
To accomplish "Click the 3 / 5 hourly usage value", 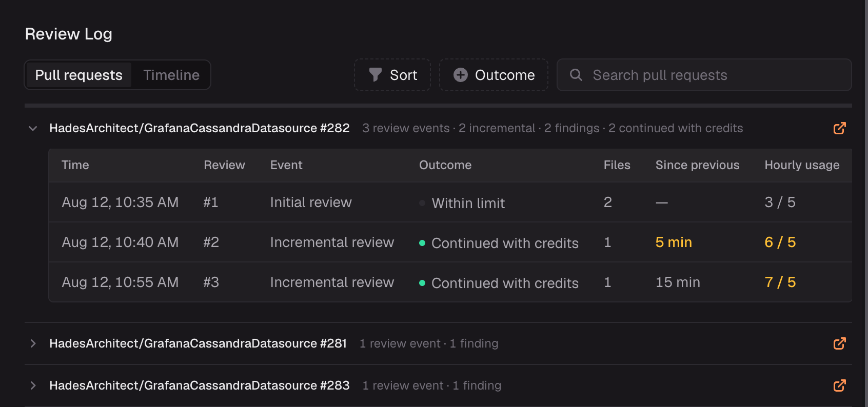I will pyautogui.click(x=780, y=202).
